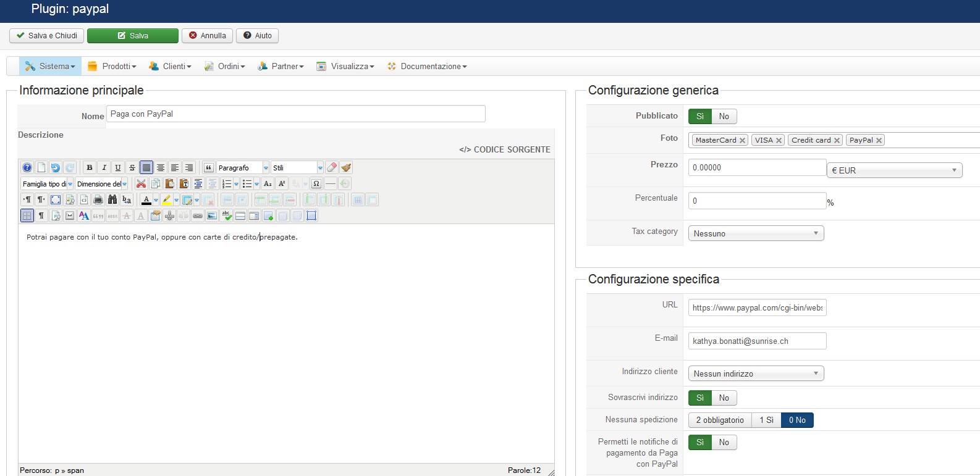
Task: Click the Salva e Chiudi button
Action: (47, 36)
